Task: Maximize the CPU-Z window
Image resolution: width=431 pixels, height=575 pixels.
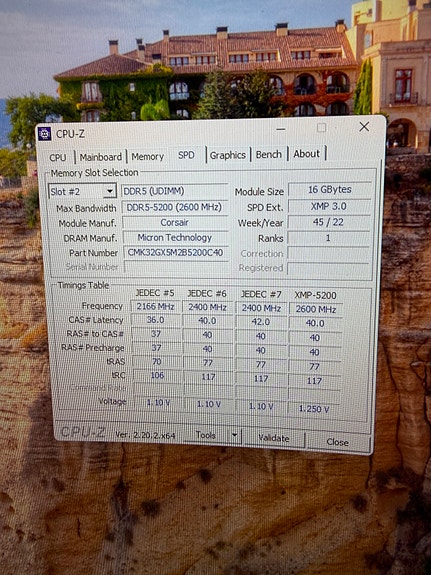Action: click(321, 128)
